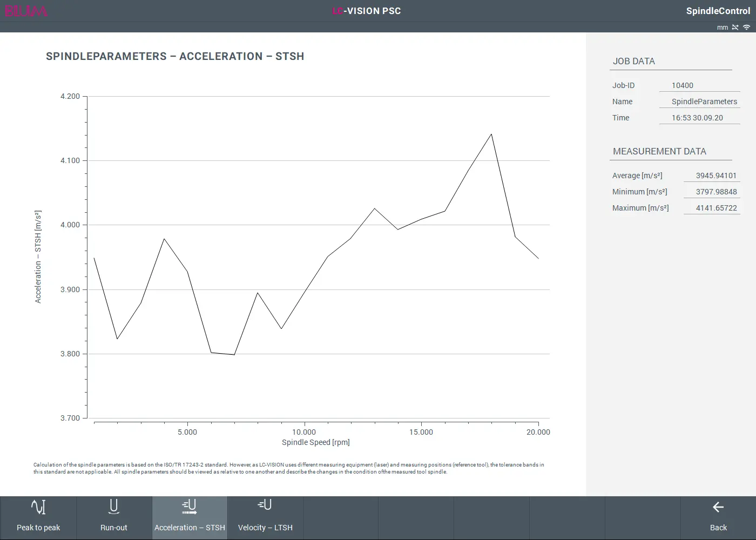
Task: Click the Time field value
Action: 697,118
